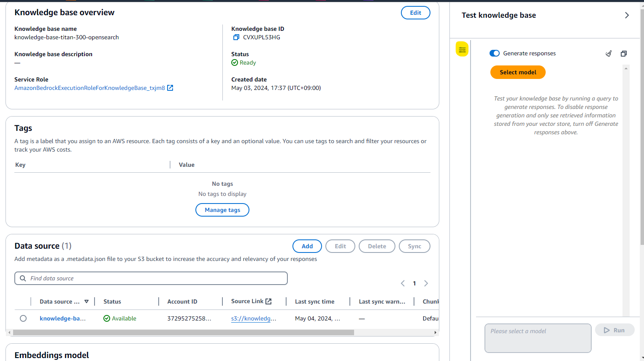Click the data source table horizontal scrollbar

click(x=183, y=333)
